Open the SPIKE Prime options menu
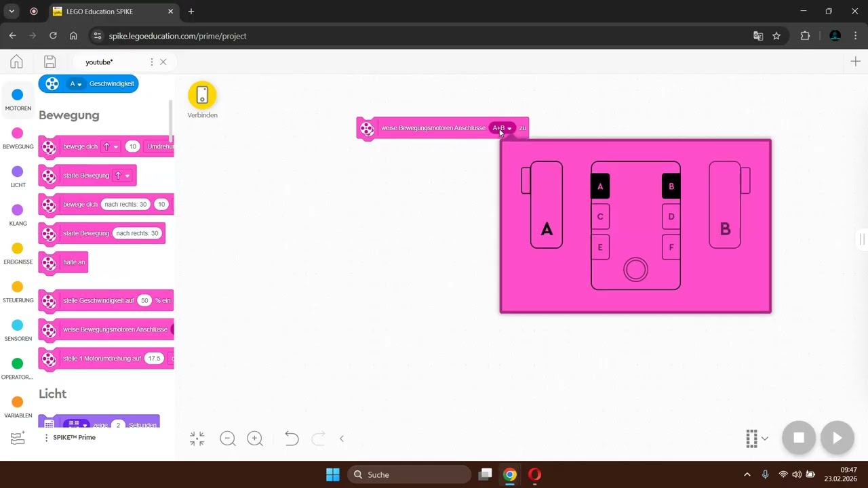868x488 pixels. coord(46,438)
